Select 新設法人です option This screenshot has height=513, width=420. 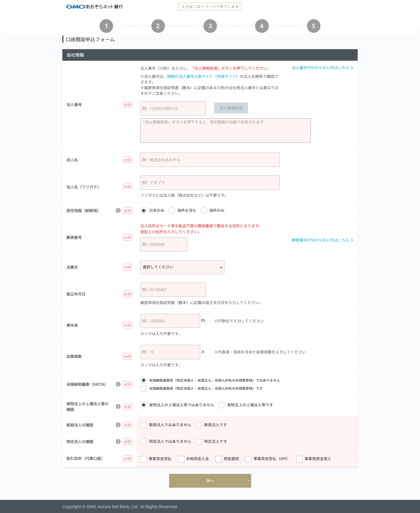point(199,425)
